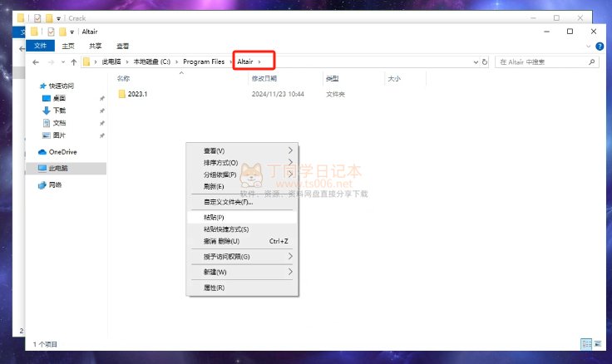
Task: Open the 文件 ribbon tab
Action: 40,46
